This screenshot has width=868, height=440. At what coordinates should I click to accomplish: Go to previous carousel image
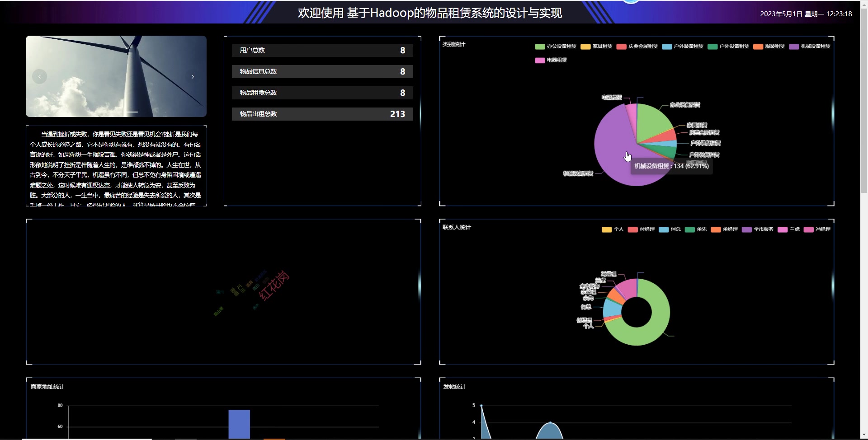click(39, 77)
